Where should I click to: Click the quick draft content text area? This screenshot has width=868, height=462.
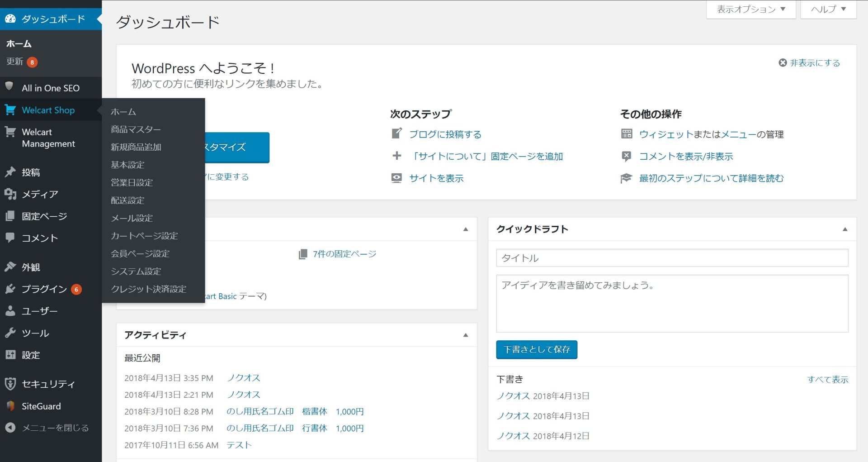pyautogui.click(x=672, y=304)
